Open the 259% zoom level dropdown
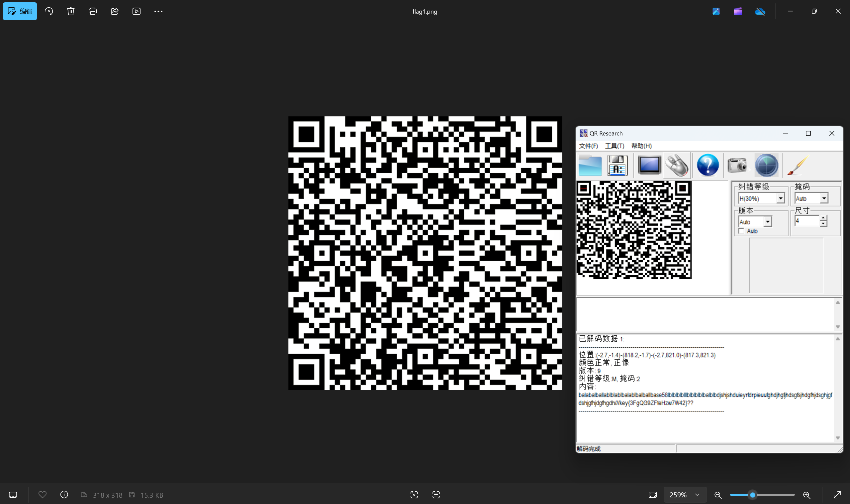 (x=685, y=494)
